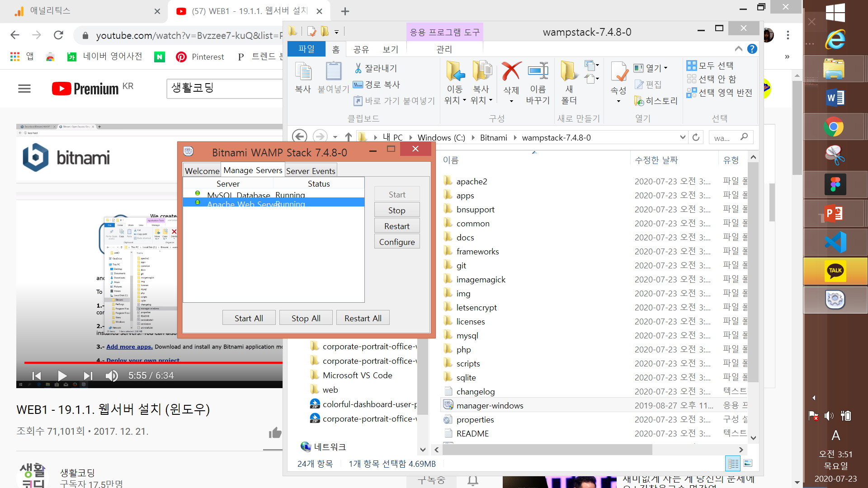The height and width of the screenshot is (488, 868).
Task: Select MySQL Database row in server list
Action: (x=274, y=194)
